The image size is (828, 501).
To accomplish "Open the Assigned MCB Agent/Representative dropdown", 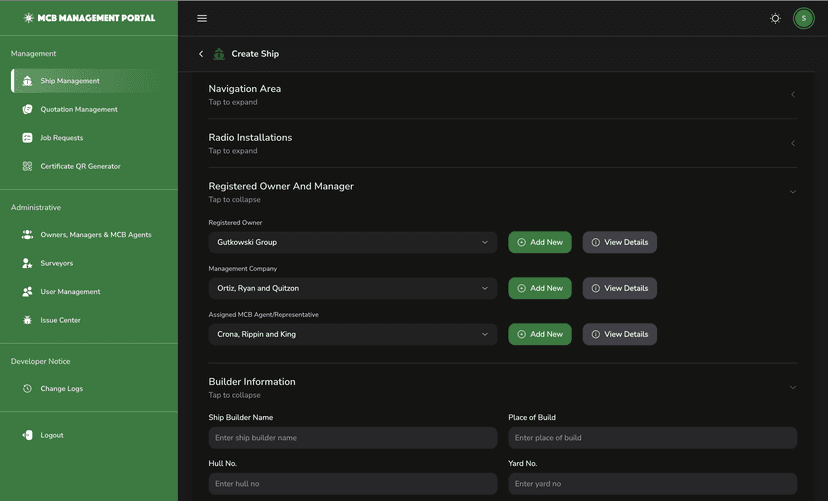I will coord(353,334).
